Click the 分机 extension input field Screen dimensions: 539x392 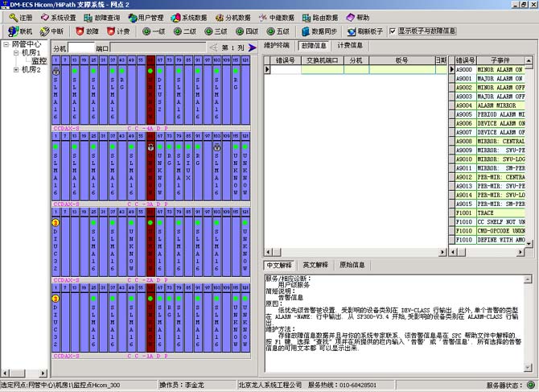81,48
